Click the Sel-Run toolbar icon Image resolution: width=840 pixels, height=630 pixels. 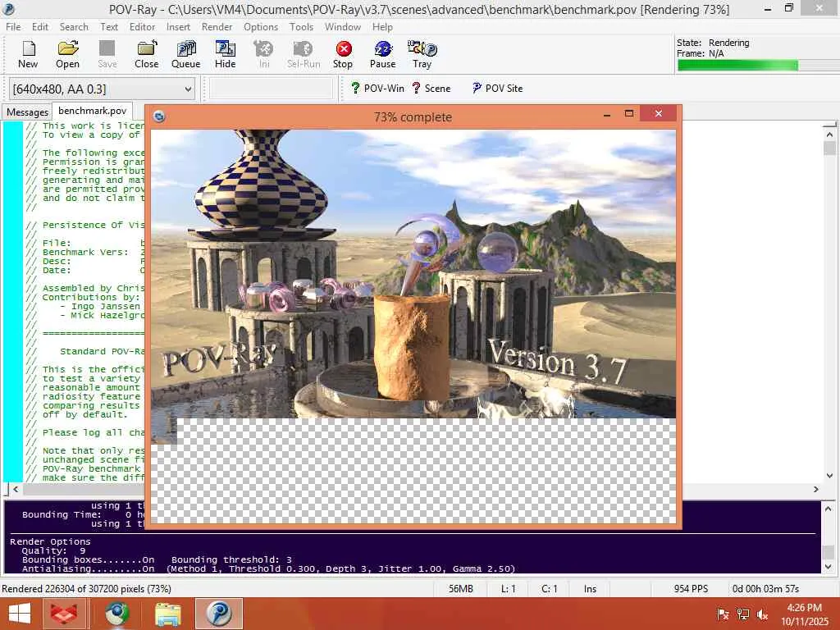tap(304, 55)
